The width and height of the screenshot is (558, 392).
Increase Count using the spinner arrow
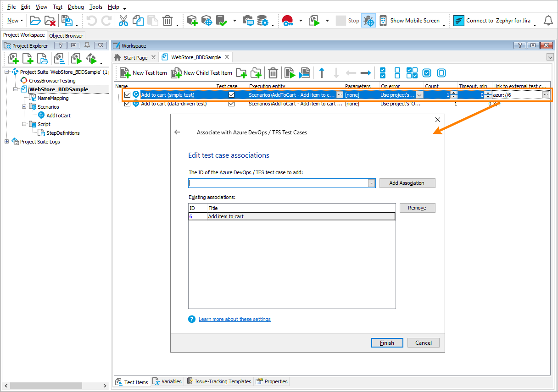pyautogui.click(x=453, y=93)
